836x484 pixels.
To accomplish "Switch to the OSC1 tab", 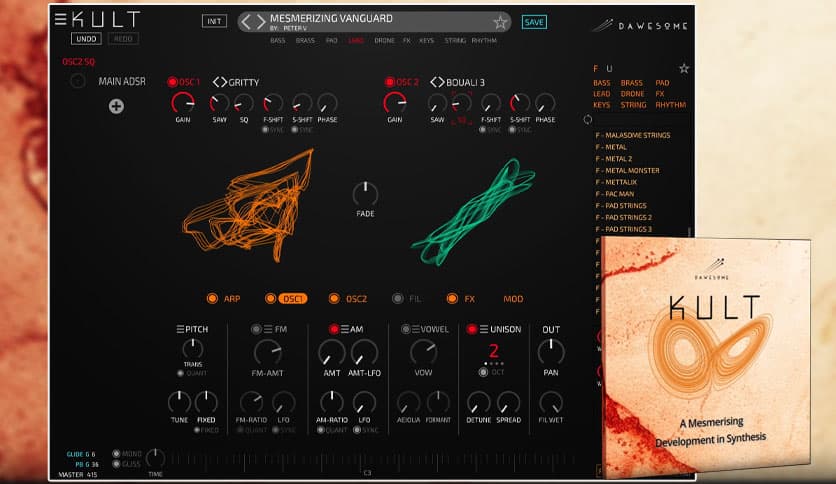I will tap(292, 299).
